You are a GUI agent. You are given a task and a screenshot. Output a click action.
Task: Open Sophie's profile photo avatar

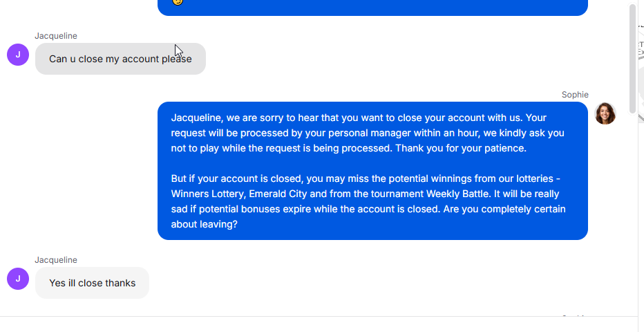coord(605,113)
